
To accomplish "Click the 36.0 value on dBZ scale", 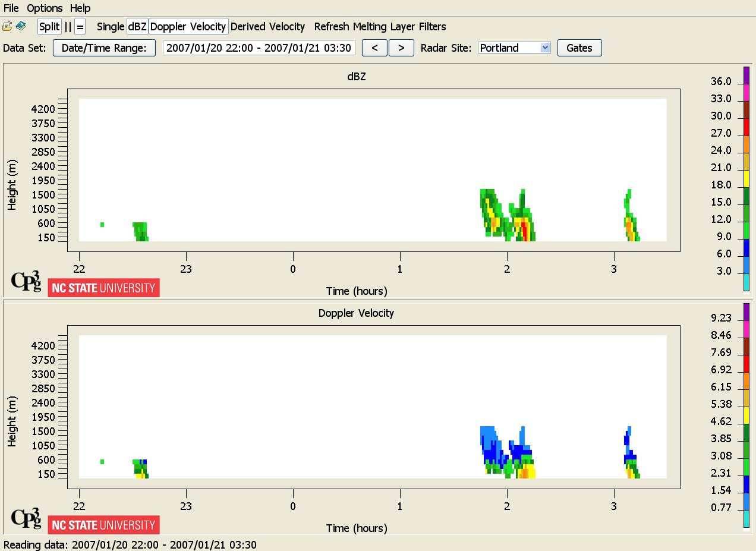I will pos(721,81).
